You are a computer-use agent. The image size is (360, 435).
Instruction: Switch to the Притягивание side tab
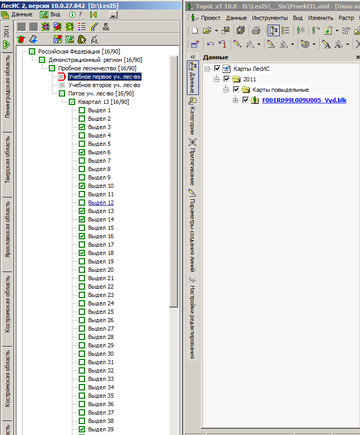pos(193,162)
